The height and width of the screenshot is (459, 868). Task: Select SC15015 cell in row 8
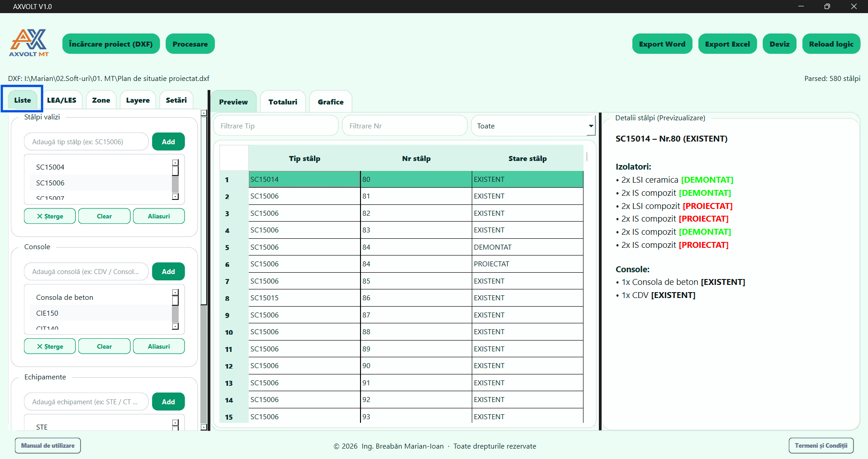tap(304, 298)
